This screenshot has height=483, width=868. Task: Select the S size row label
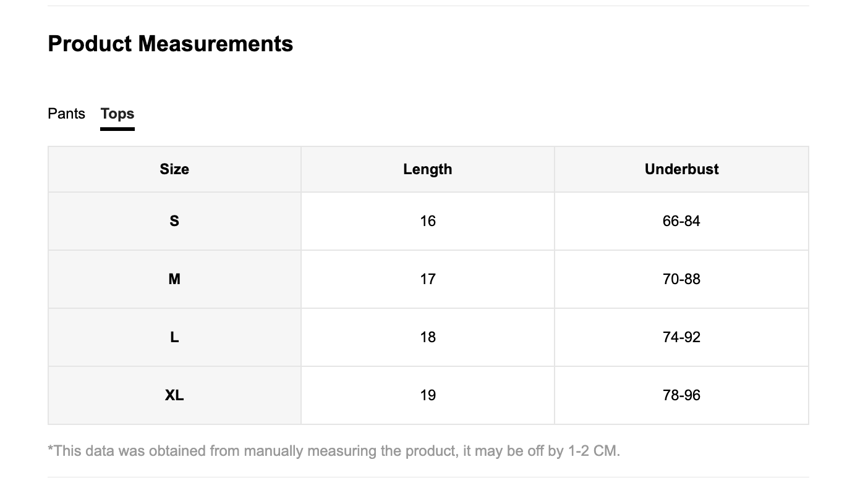pyautogui.click(x=174, y=221)
